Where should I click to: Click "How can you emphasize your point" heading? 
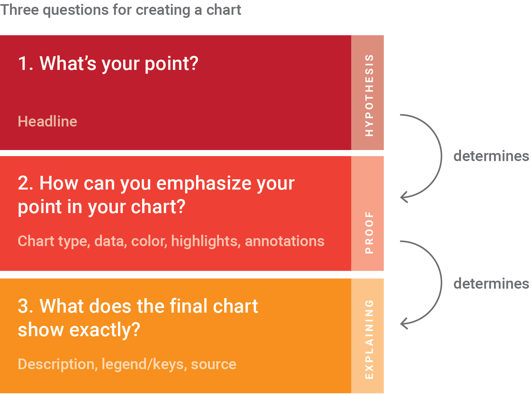156,195
